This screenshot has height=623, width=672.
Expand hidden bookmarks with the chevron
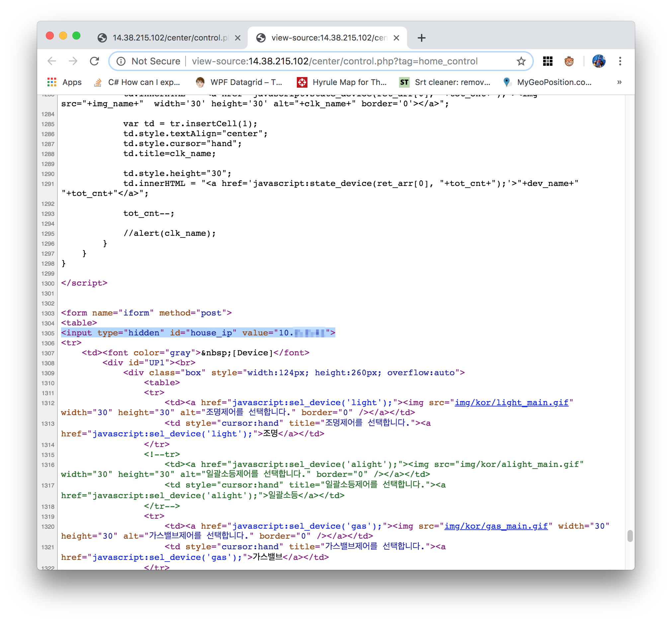(x=619, y=82)
